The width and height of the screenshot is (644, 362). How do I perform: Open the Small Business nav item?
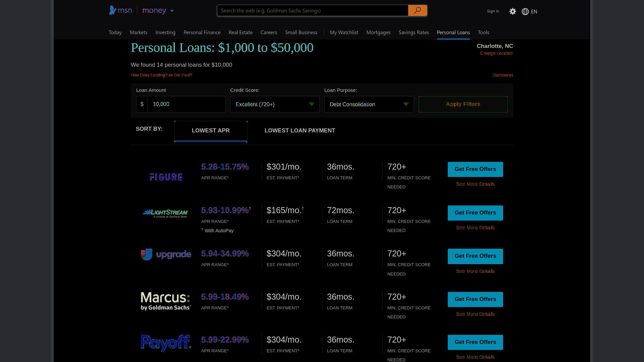pos(301,33)
